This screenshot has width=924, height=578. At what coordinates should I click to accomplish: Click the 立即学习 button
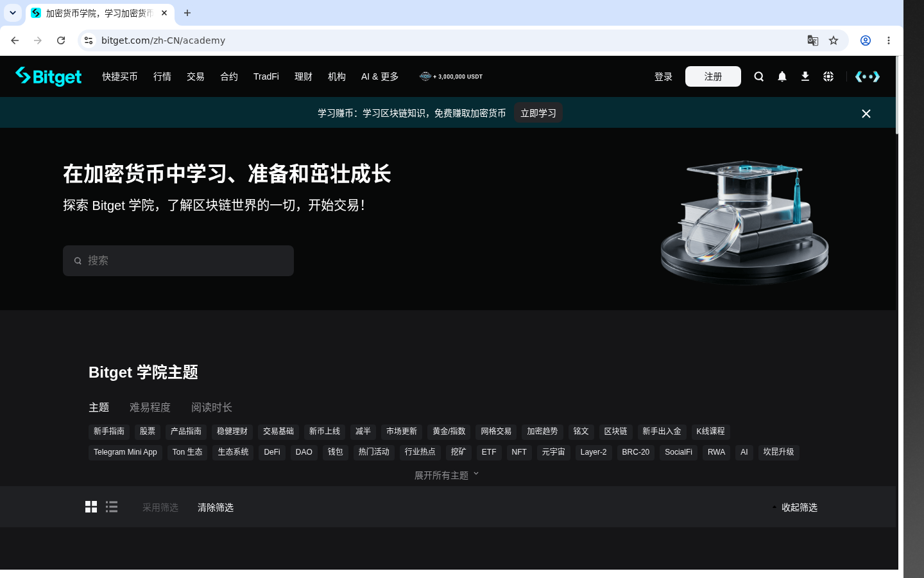click(538, 113)
